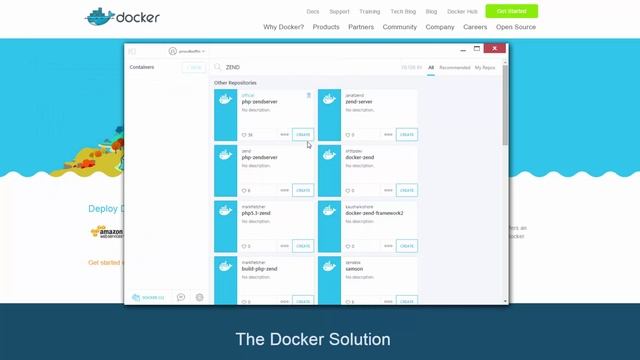
Task: Click heart icon on docker-zend card
Action: 348,191
